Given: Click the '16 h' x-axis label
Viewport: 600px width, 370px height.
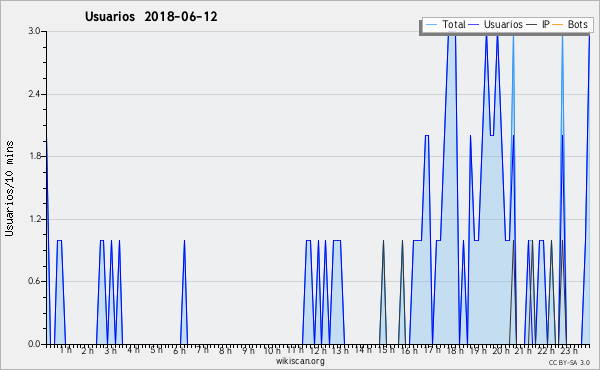Looking at the screenshot, I should 409,350.
